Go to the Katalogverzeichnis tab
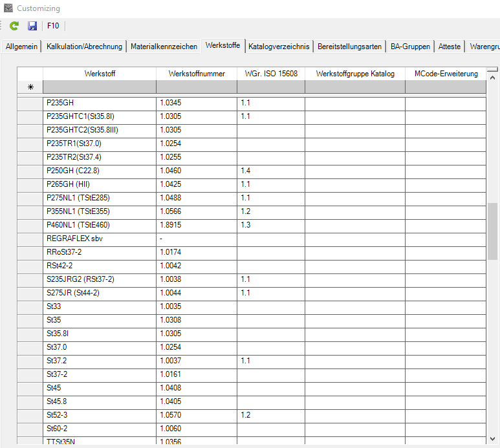The image size is (500, 448). [x=279, y=47]
